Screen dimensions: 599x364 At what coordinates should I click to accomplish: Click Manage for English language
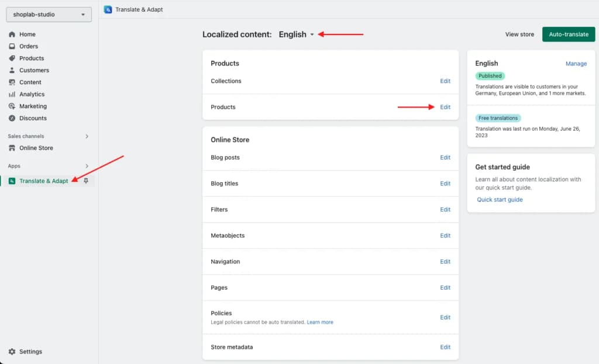coord(576,64)
